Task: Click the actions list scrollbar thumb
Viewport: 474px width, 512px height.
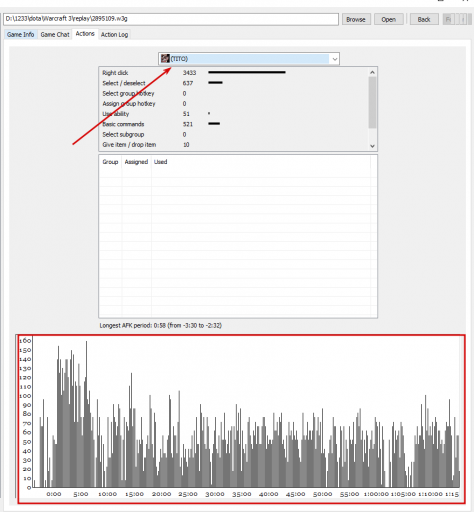Action: pos(372,102)
